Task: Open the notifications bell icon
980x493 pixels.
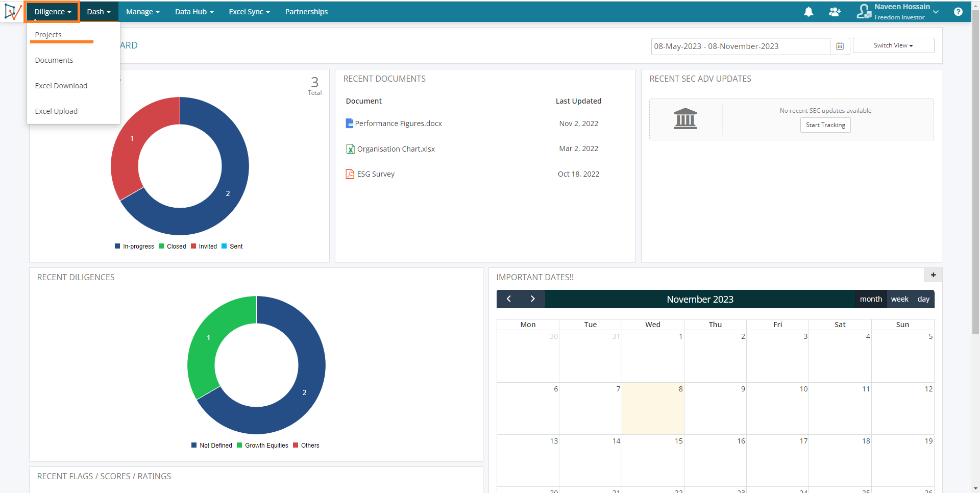Action: tap(808, 12)
